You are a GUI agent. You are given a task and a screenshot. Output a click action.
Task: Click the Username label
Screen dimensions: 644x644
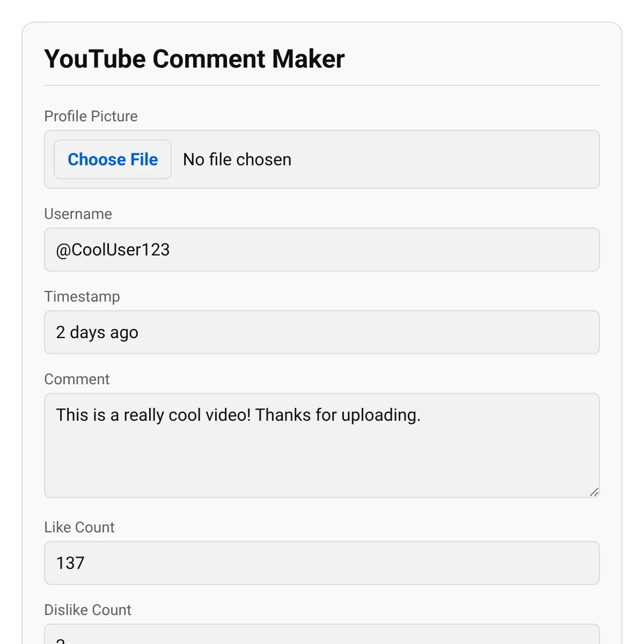point(78,214)
